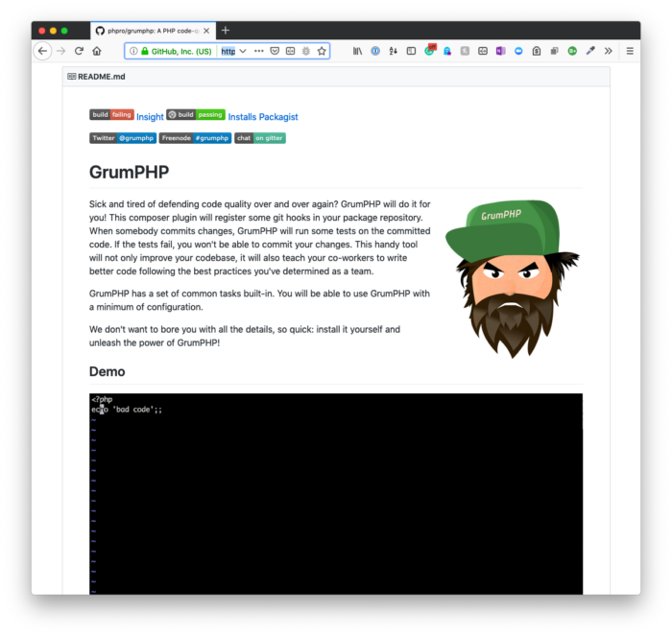Viewport: 672px width, 636px height.
Task: Follow the Insight link
Action: point(150,117)
